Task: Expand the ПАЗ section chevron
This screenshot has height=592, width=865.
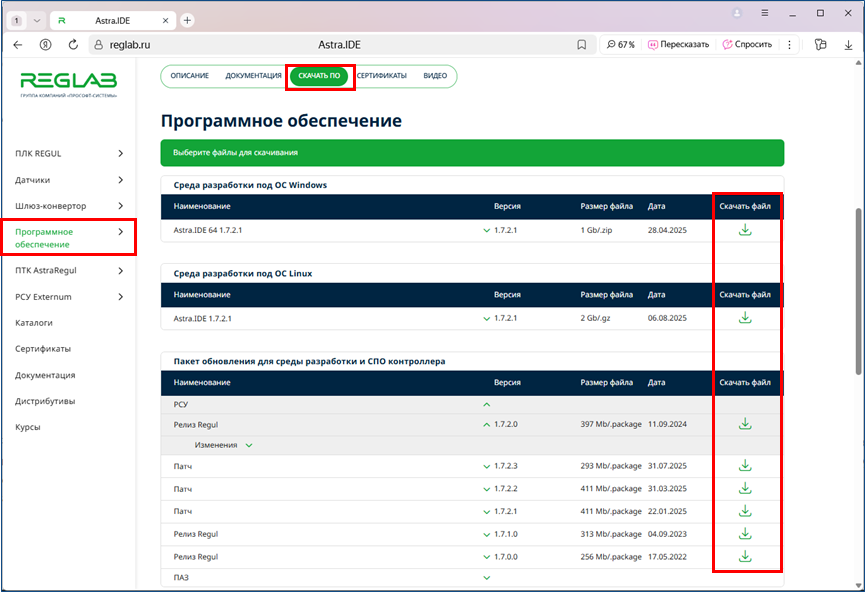Action: [x=487, y=577]
